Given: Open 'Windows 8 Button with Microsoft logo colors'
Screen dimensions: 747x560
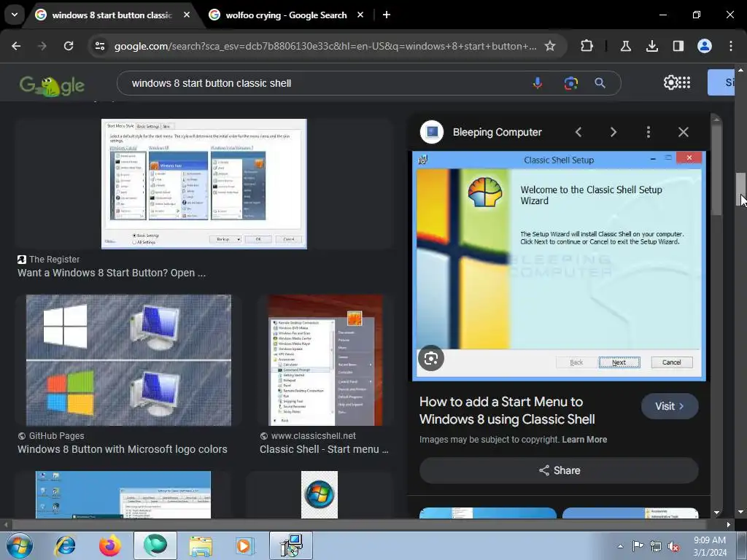Looking at the screenshot, I should click(123, 449).
